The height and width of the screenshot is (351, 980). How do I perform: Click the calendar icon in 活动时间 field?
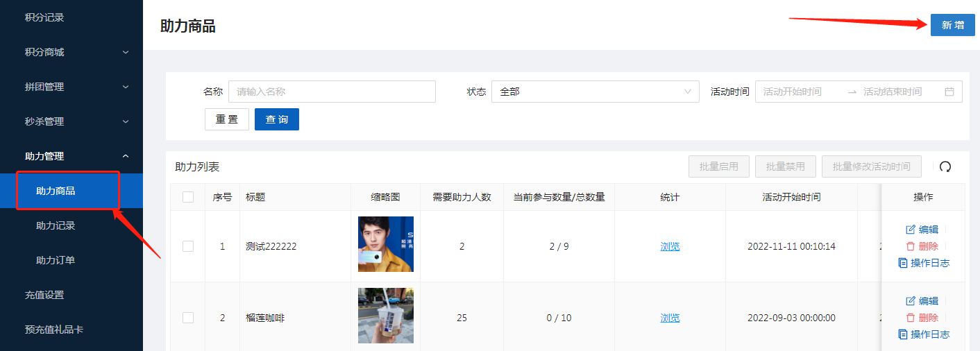tap(949, 92)
